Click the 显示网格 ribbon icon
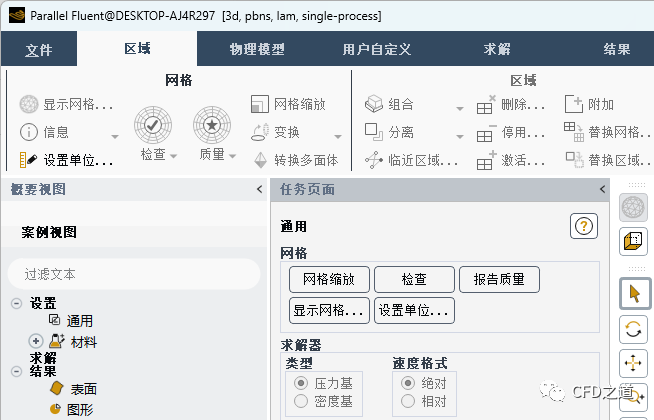 click(x=29, y=104)
